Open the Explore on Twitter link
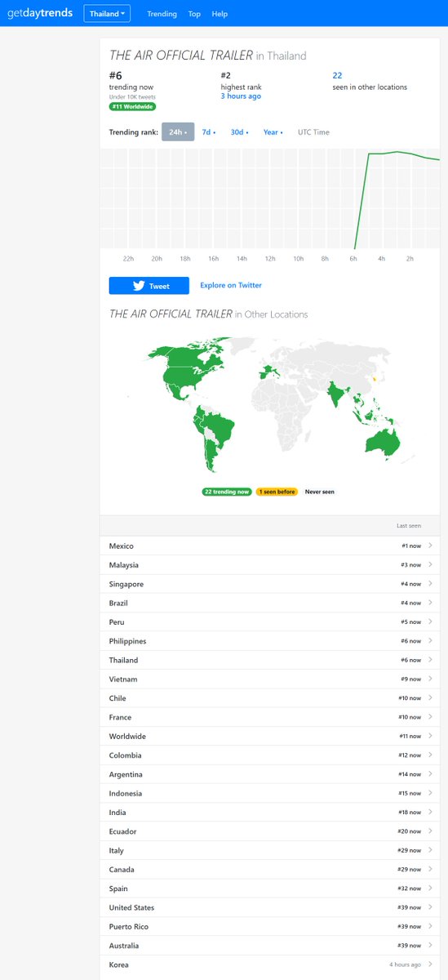 231,286
